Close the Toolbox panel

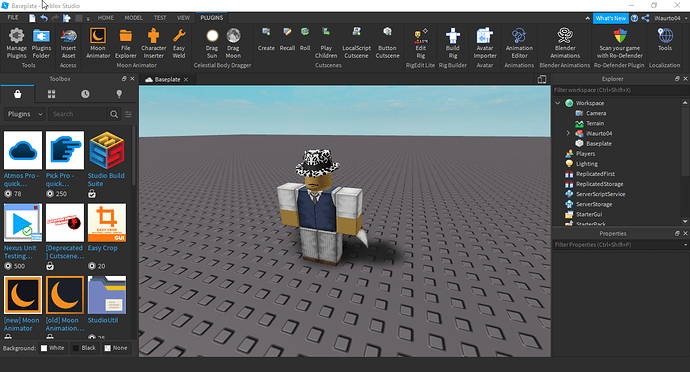(132, 79)
